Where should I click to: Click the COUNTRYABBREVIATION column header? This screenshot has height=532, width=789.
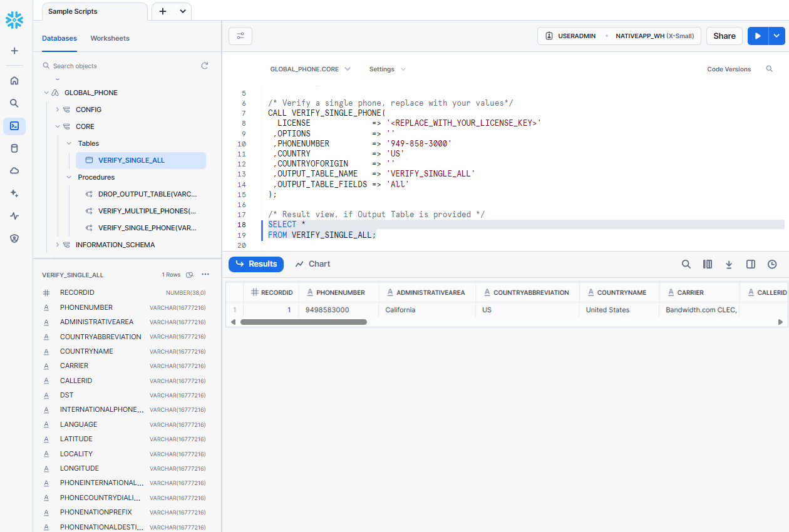(527, 292)
